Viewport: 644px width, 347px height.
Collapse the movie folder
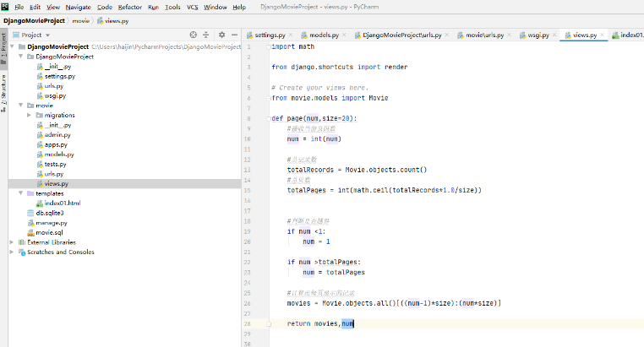[x=20, y=106]
